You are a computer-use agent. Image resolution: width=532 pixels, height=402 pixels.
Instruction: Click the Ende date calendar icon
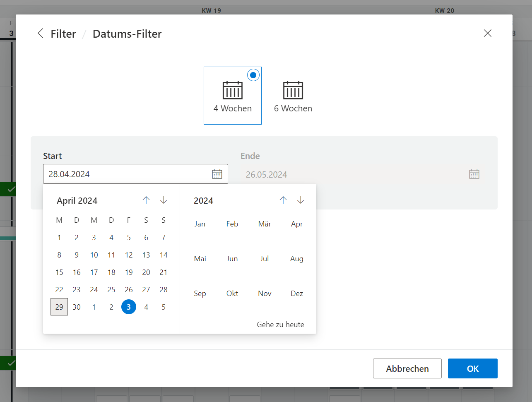[474, 174]
